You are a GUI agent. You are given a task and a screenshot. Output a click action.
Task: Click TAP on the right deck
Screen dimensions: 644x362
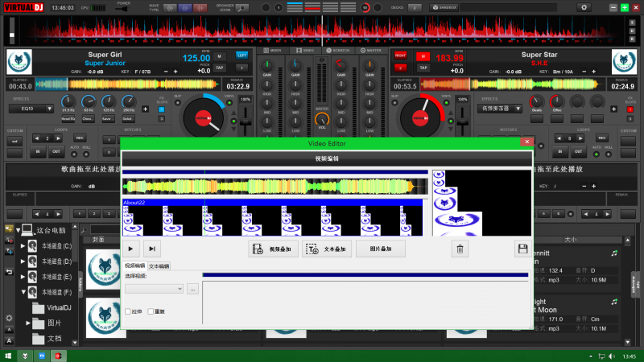pos(423,68)
